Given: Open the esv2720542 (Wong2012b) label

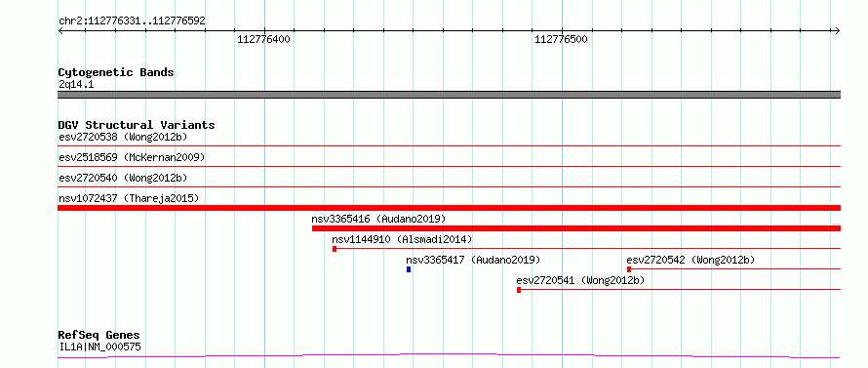Looking at the screenshot, I should [690, 260].
